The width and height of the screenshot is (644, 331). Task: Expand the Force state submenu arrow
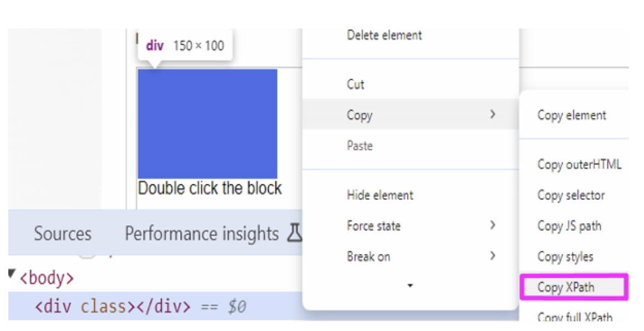(492, 225)
